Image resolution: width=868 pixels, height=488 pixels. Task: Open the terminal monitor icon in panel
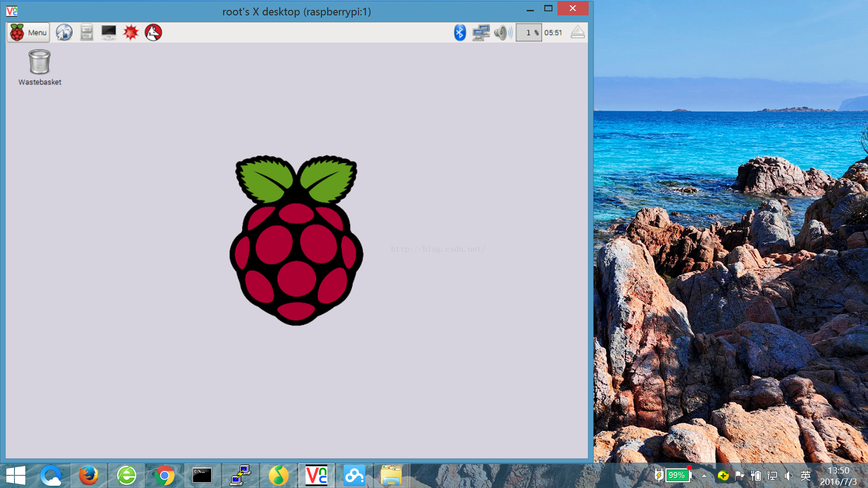pos(108,33)
